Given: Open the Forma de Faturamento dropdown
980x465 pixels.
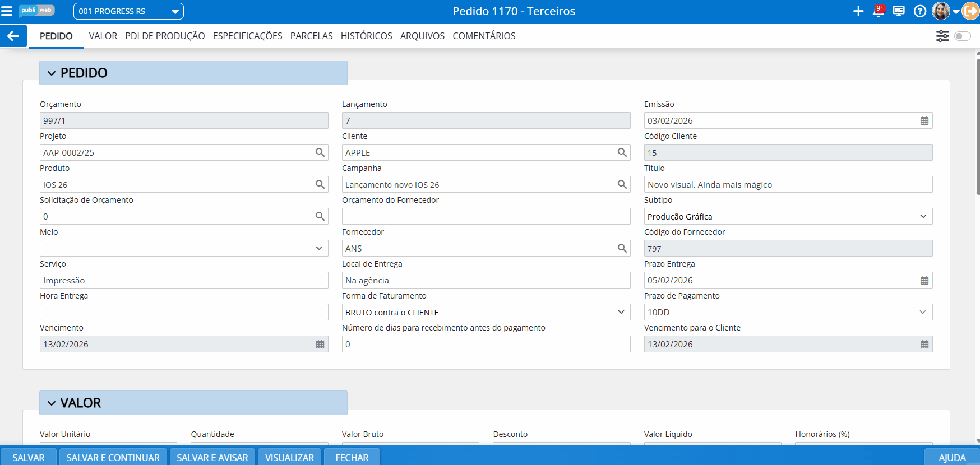Looking at the screenshot, I should (x=621, y=312).
